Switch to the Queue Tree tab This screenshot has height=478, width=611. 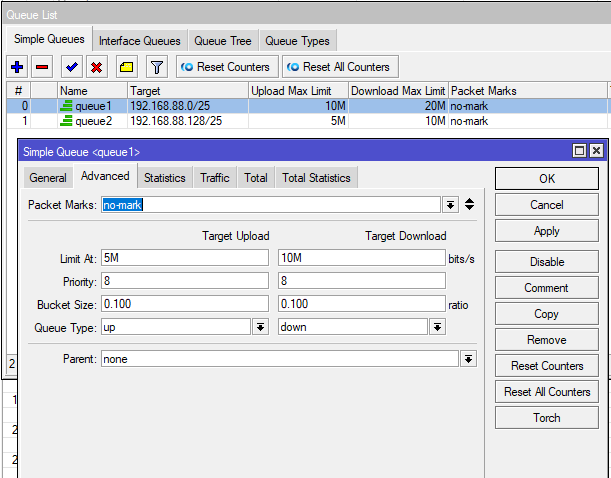click(x=222, y=41)
